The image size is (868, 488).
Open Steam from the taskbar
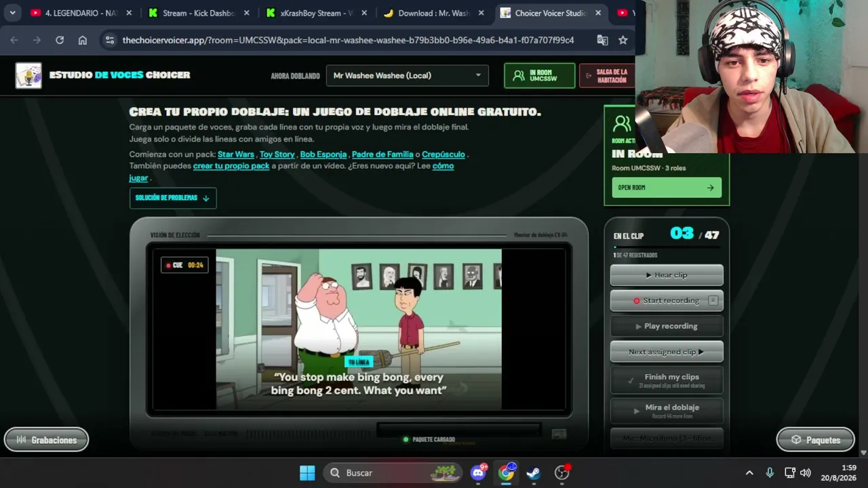tap(534, 473)
